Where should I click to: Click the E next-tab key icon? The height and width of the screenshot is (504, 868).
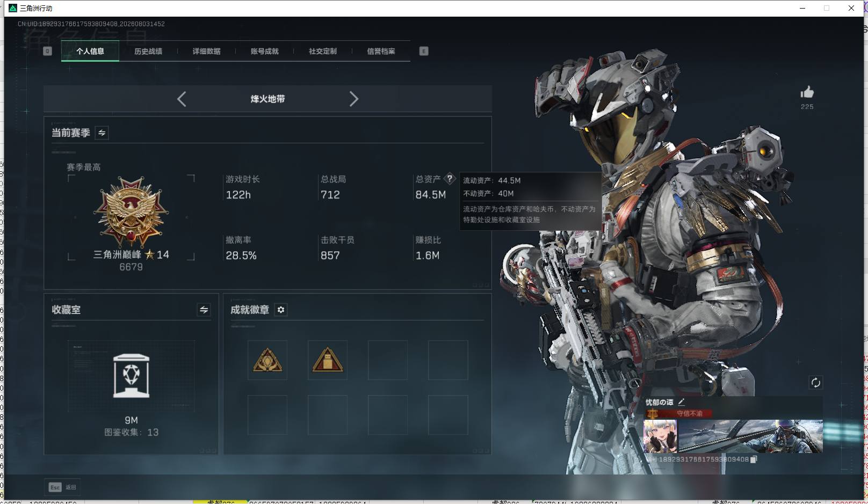coord(424,51)
